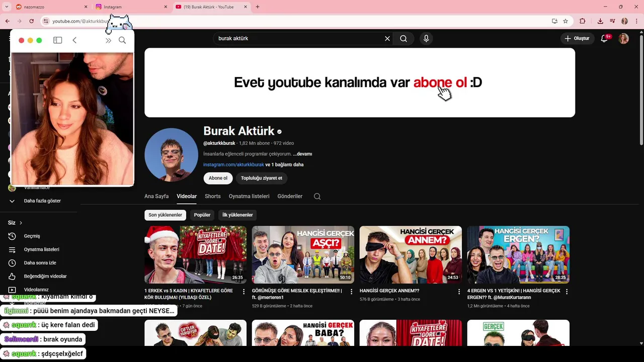Go back using the Chrome back arrow

coord(8,21)
